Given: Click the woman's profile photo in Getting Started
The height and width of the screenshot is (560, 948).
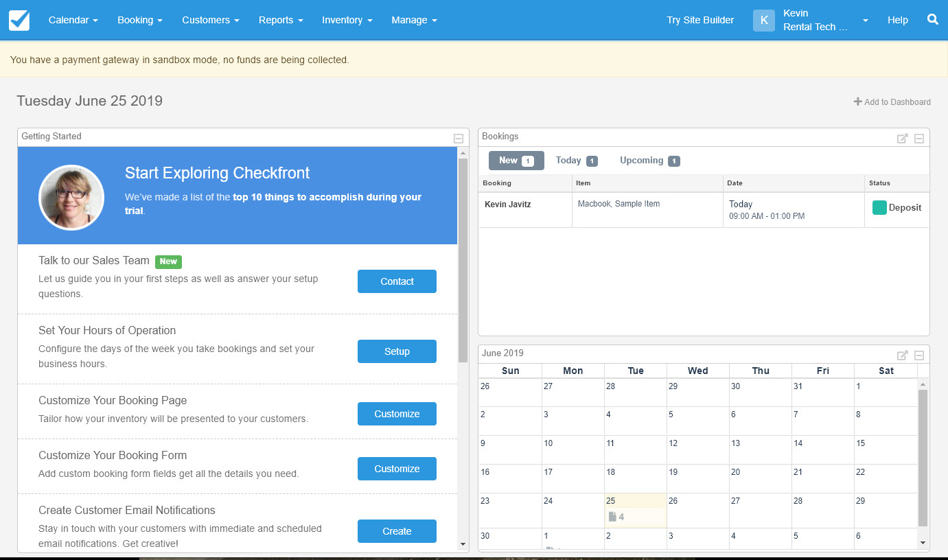Looking at the screenshot, I should point(71,196).
